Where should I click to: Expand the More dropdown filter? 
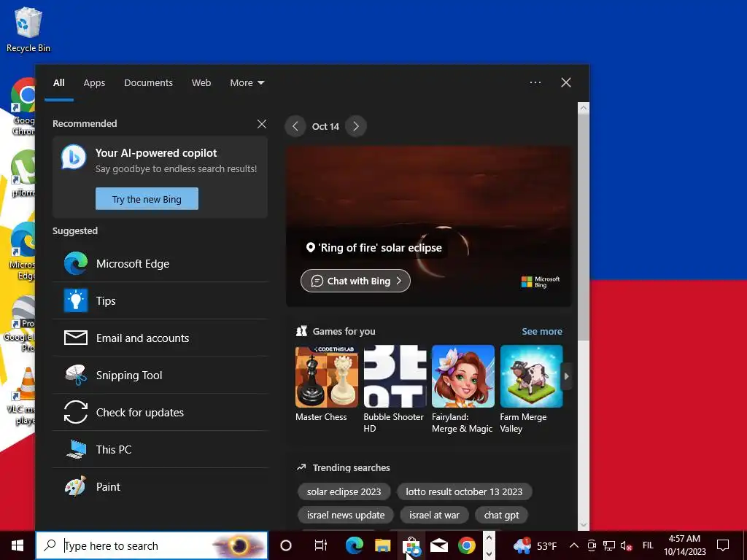[247, 82]
